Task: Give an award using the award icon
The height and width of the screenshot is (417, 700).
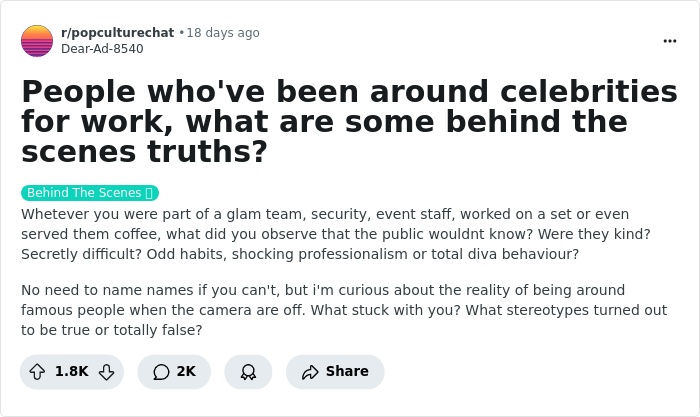Action: click(x=248, y=371)
